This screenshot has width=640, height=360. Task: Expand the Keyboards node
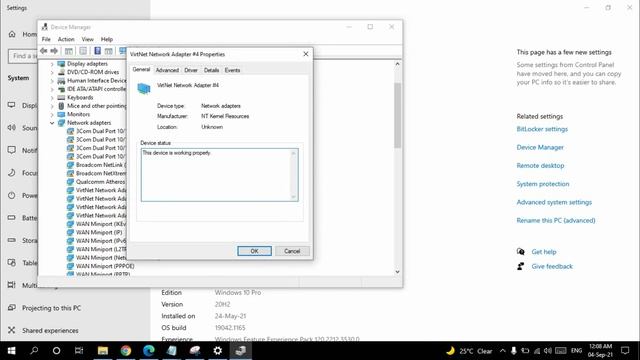[x=52, y=98]
